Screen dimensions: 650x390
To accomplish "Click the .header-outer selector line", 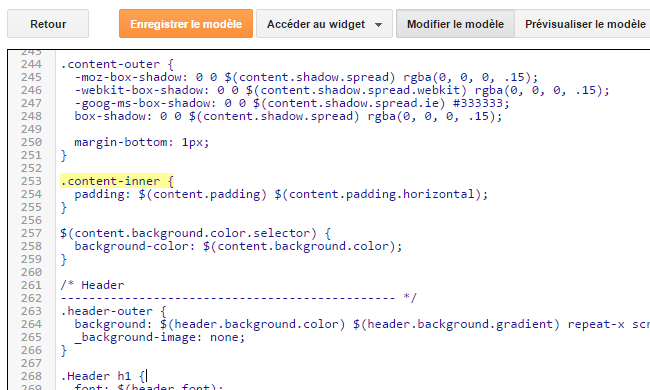I will [113, 311].
